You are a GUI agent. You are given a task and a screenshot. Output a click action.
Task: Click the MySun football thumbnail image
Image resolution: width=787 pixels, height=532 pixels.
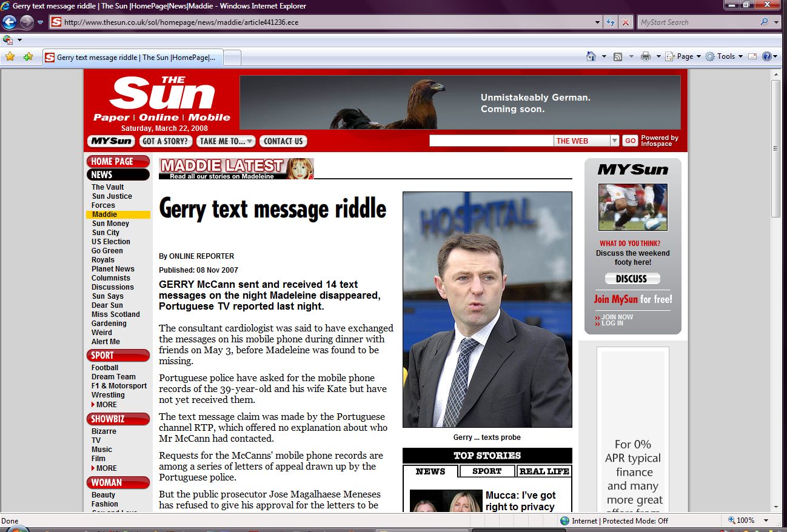pos(632,207)
